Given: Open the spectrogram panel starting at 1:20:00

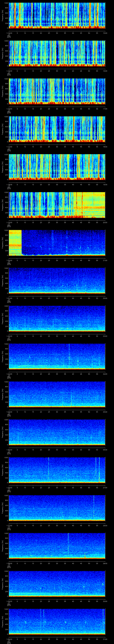Looking at the screenshot, I should (57, 243).
